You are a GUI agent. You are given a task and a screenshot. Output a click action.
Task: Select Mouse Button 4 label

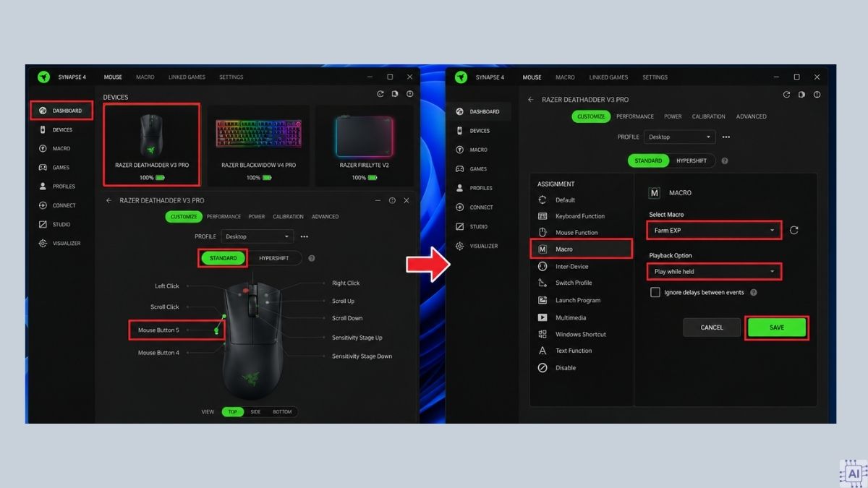[158, 353]
